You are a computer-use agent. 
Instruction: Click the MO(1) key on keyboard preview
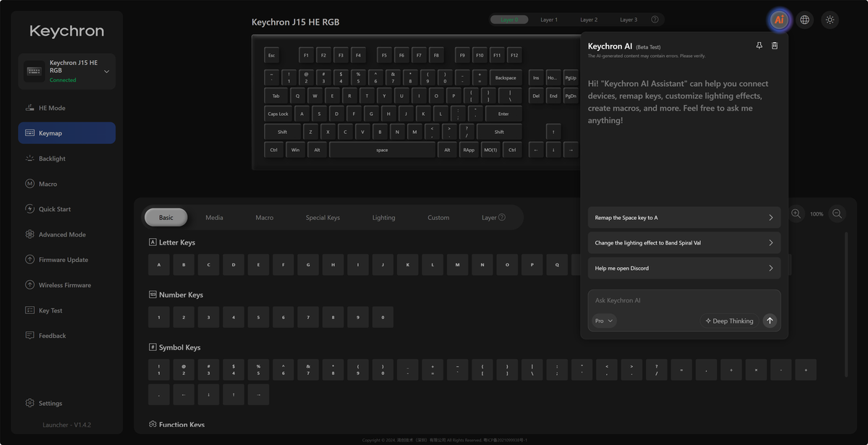click(490, 150)
